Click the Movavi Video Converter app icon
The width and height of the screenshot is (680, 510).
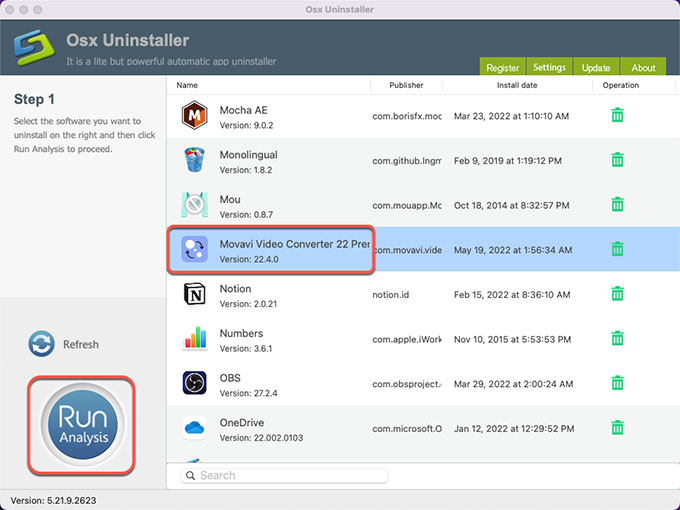coord(194,249)
